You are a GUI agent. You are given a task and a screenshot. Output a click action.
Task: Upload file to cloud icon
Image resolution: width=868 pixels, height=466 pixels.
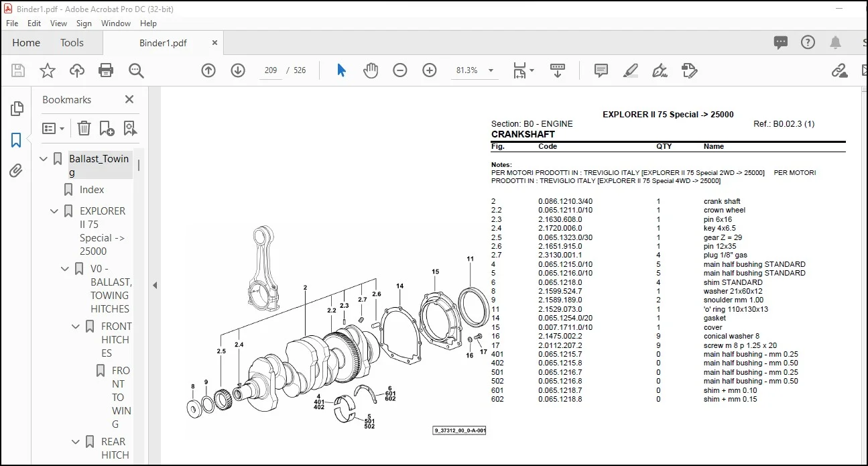tap(77, 70)
